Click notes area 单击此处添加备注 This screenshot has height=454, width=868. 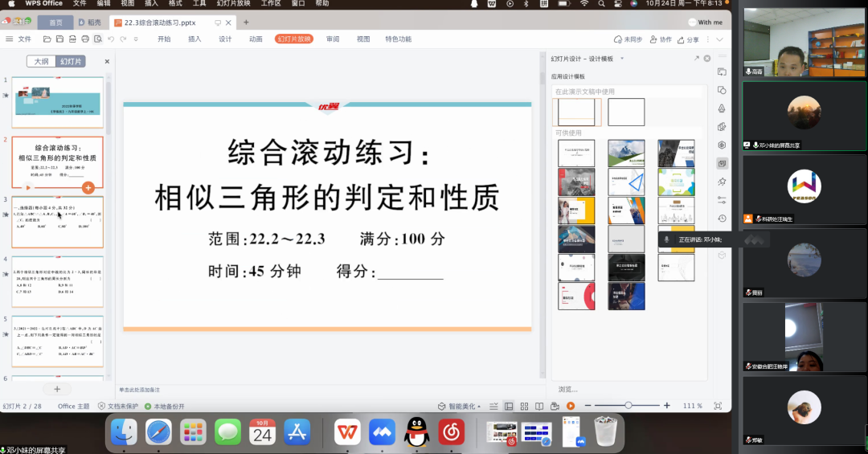pos(140,390)
